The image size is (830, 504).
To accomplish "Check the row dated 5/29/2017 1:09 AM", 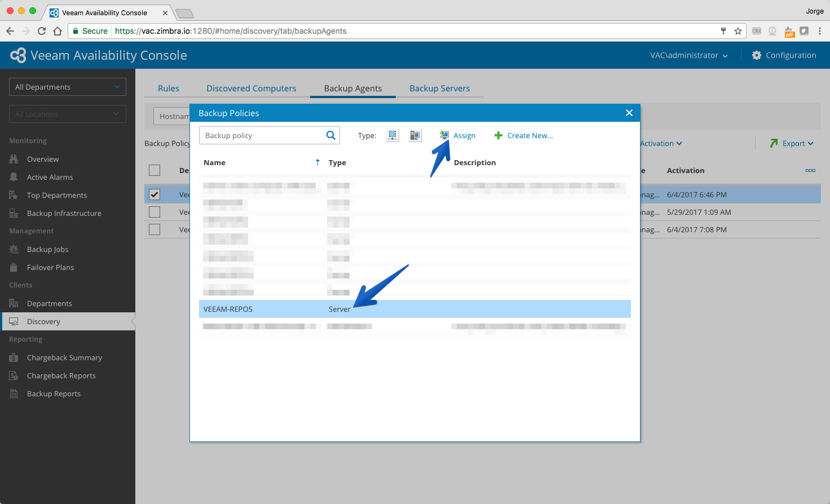I will 154,212.
